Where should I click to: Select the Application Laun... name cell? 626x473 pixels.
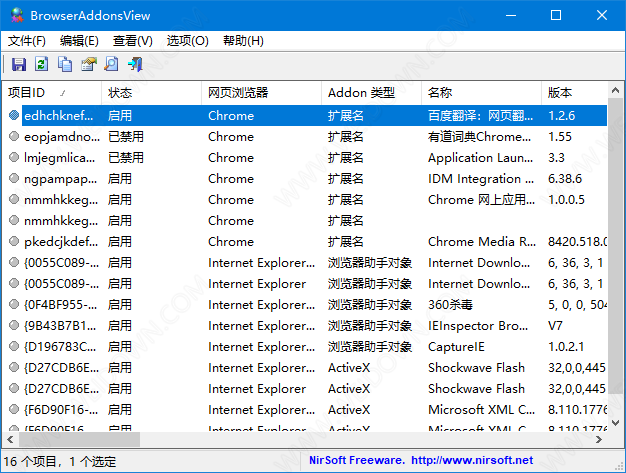[480, 157]
